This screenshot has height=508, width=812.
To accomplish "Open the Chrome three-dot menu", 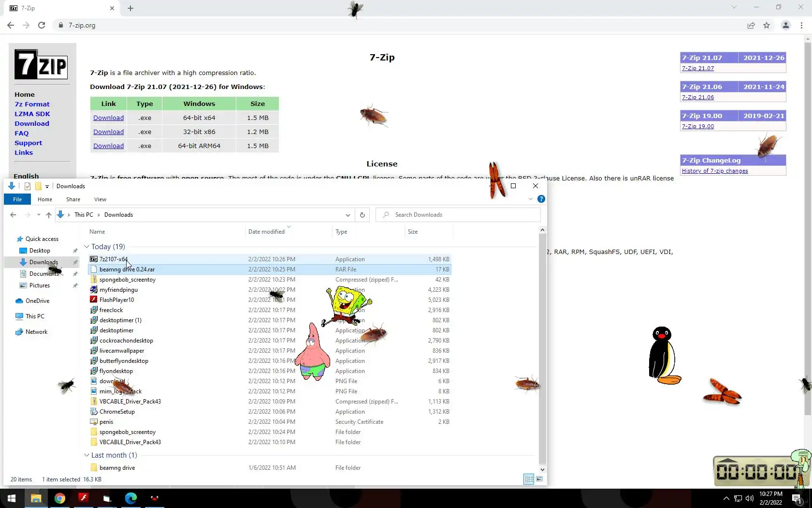I will 802,25.
